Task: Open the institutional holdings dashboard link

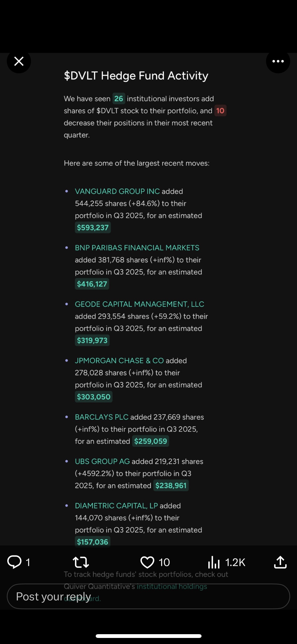Action: 172,586
